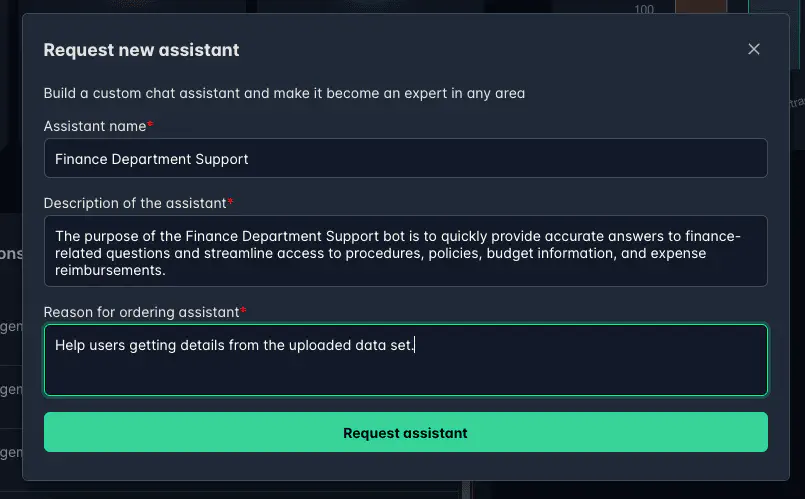805x499 pixels.
Task: Click inside the Description of the assistant textarea
Action: click(405, 252)
